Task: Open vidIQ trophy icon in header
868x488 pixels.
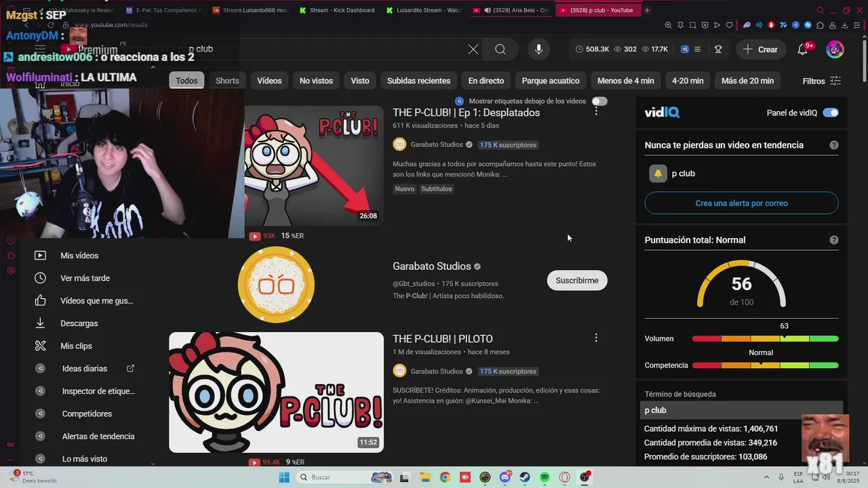Action: [718, 49]
